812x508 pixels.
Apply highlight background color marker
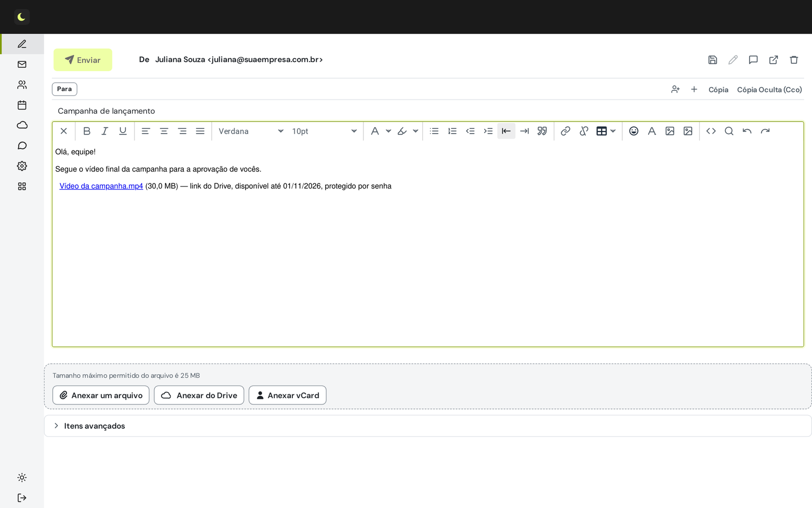click(402, 131)
